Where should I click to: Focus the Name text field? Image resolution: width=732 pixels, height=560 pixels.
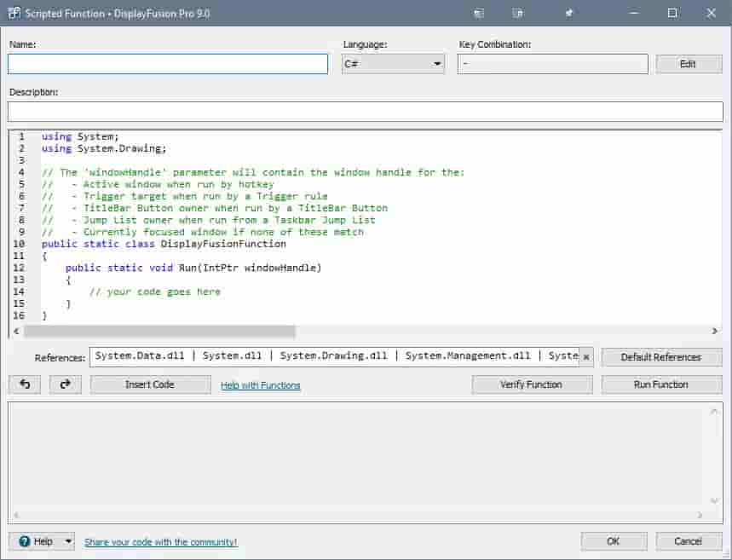pos(168,64)
